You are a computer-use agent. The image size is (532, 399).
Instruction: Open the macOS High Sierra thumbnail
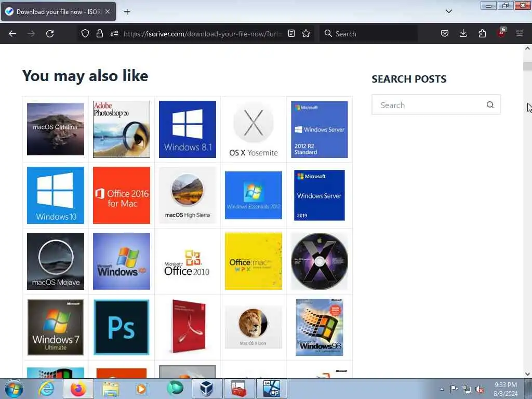(x=187, y=195)
